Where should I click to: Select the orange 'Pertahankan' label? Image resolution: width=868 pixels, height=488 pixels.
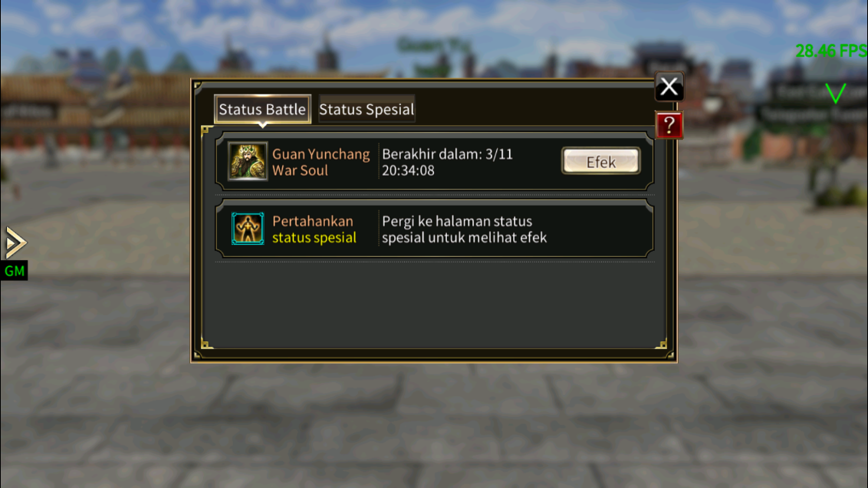click(312, 221)
